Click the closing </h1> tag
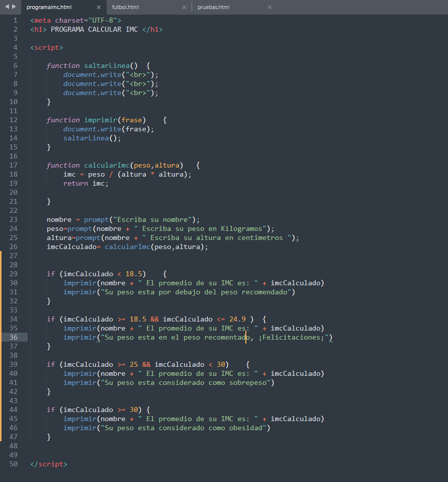448x482 pixels. click(x=152, y=30)
